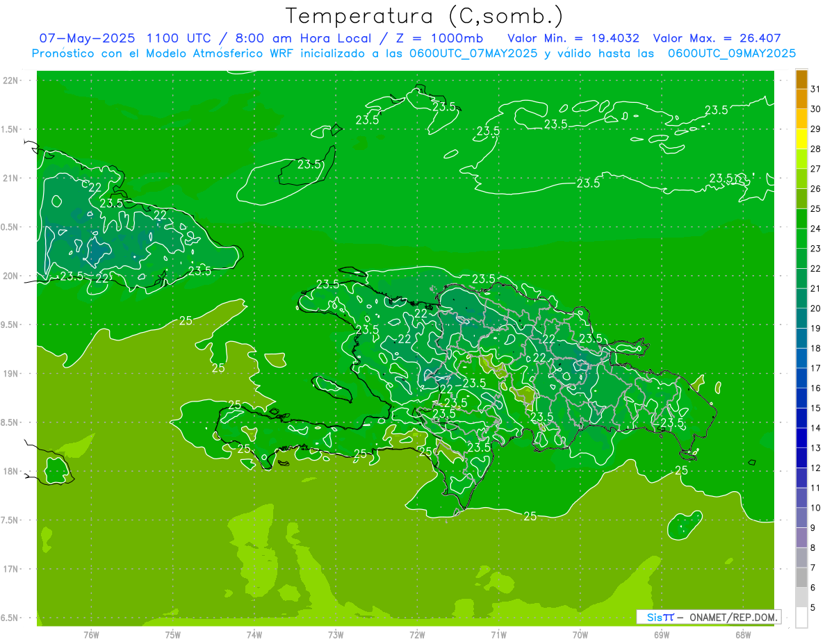The height and width of the screenshot is (644, 834).
Task: Pick gray swatch between 6 and 7
Action: [801, 578]
